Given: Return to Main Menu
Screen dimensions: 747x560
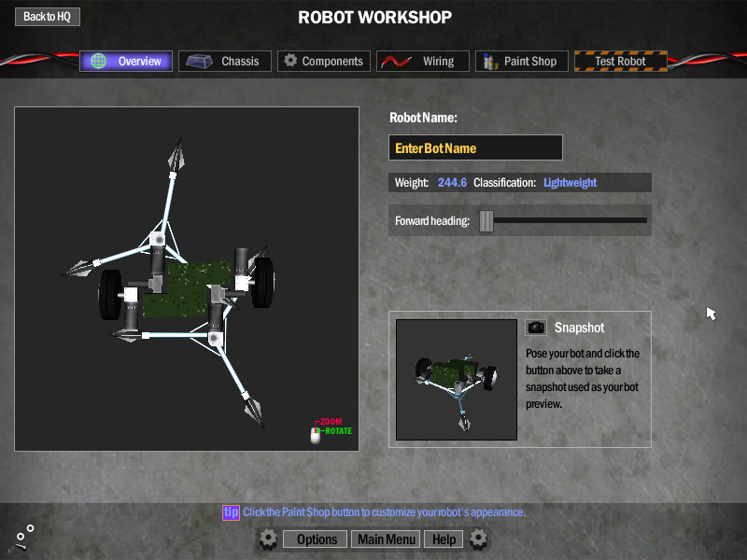Looking at the screenshot, I should click(386, 539).
